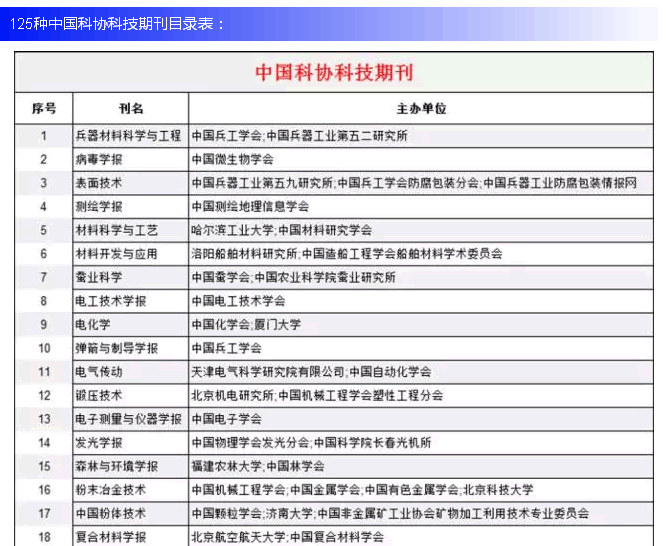The width and height of the screenshot is (669, 546).
Task: Click sponsor 中国兵工学会 in row 10
Action: (x=227, y=349)
